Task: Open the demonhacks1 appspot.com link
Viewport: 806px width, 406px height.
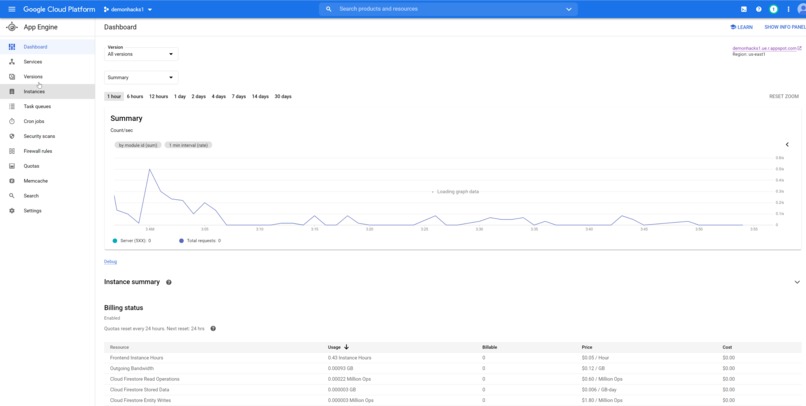Action: [x=766, y=48]
